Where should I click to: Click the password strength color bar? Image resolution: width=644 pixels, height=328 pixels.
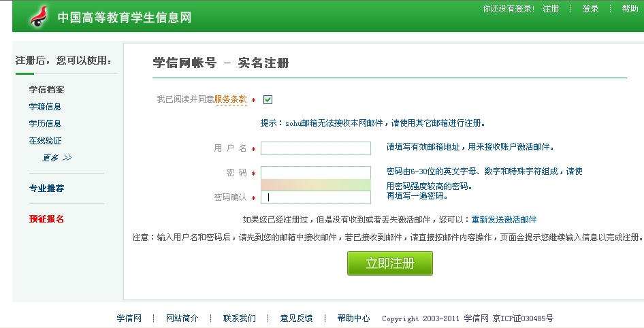pos(316,185)
